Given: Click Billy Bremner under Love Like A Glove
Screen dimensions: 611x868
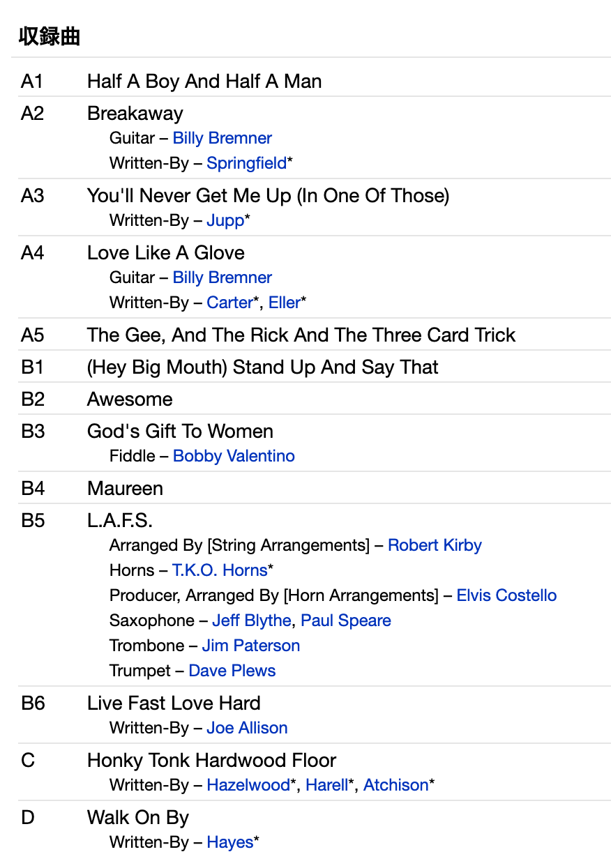Looking at the screenshot, I should (x=222, y=277).
